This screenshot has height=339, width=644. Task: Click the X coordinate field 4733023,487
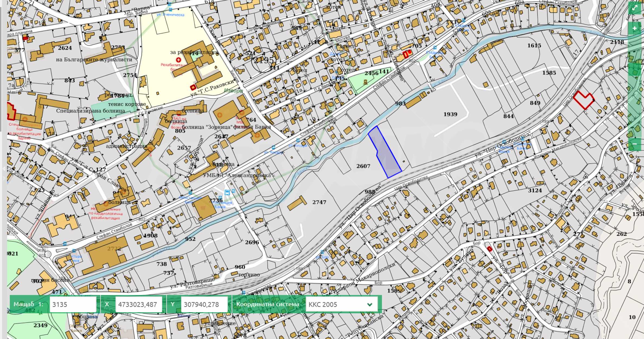[139, 304]
